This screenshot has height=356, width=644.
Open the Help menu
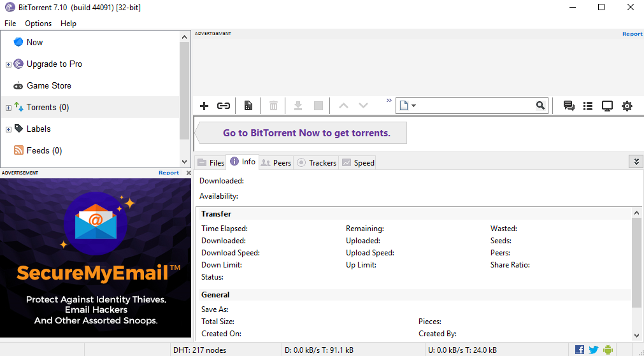(68, 24)
